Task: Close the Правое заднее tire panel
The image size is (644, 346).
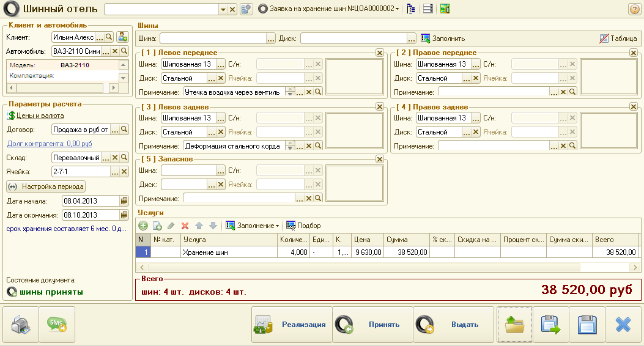Action: pos(634,107)
